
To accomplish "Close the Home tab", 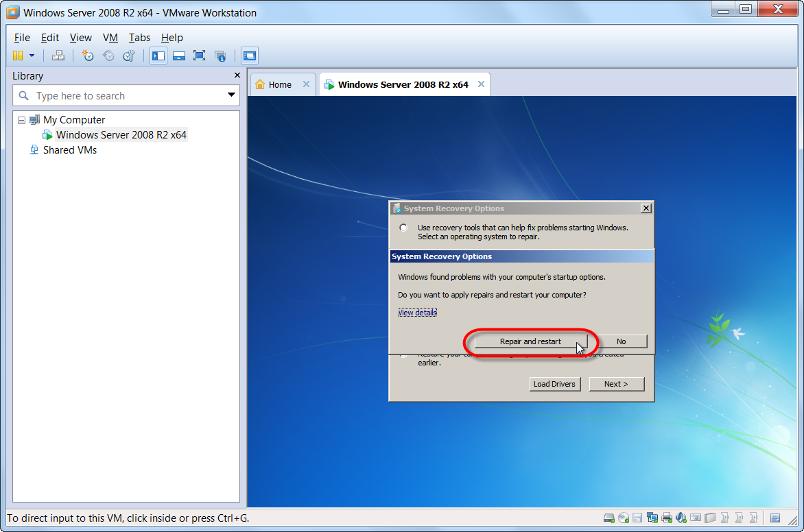I will 306,84.
